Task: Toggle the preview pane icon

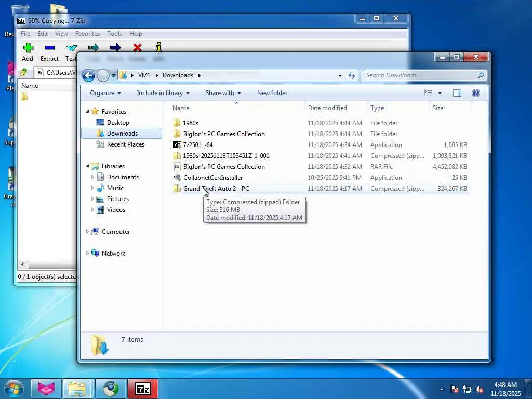Action: coord(457,93)
